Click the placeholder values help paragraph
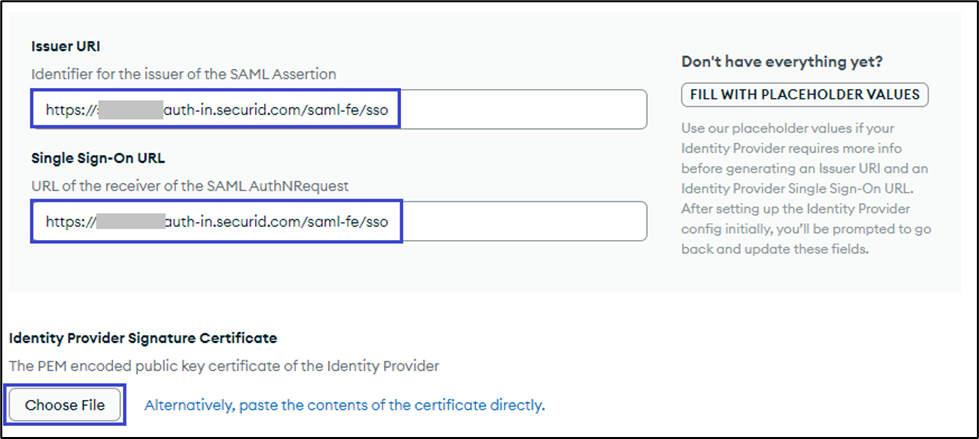Image resolution: width=979 pixels, height=439 pixels. 804,190
